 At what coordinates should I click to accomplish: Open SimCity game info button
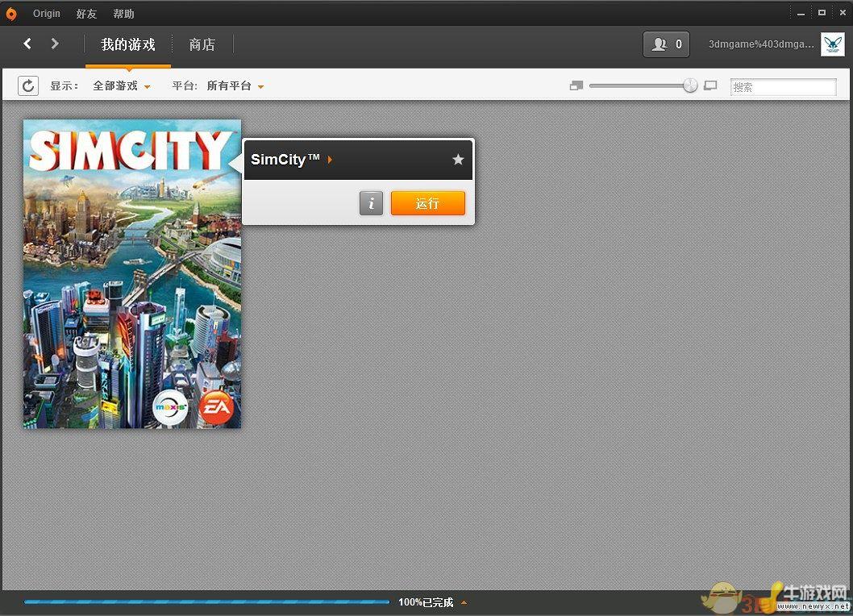click(371, 203)
